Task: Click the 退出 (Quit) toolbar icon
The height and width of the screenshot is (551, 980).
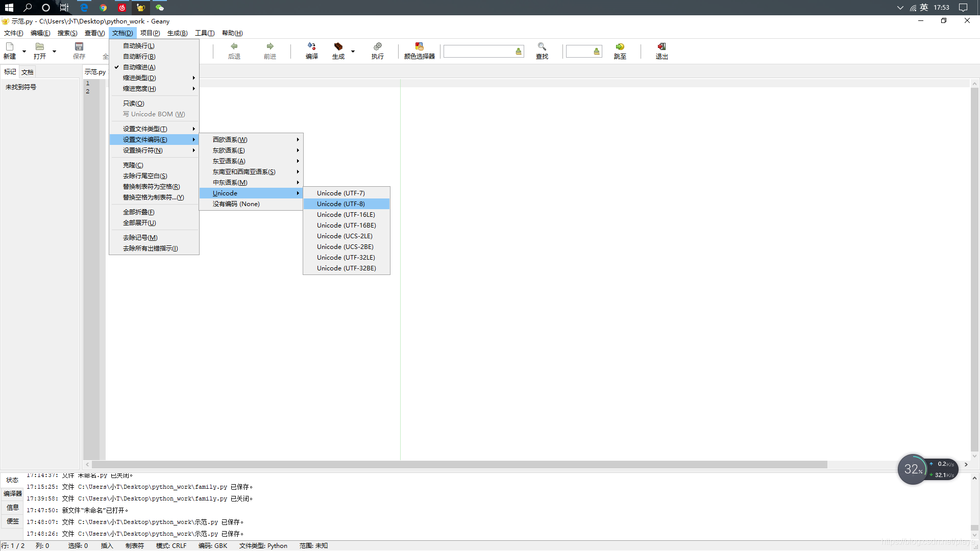Action: [x=662, y=46]
